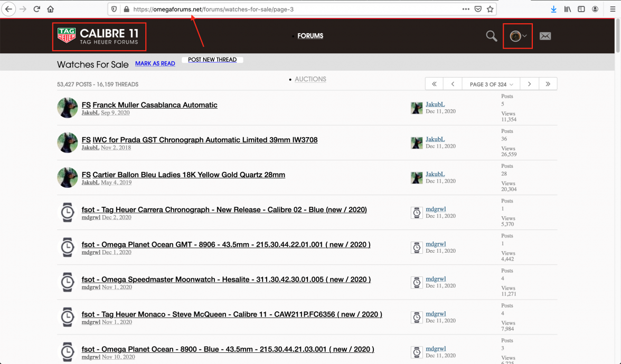Click the TAG Heuer Calibre 11 logo
This screenshot has height=364, width=621.
click(x=99, y=36)
